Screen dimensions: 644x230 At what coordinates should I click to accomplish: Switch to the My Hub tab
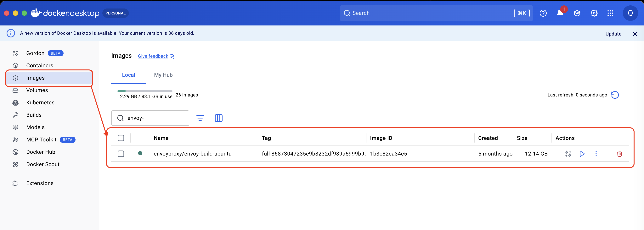point(163,75)
